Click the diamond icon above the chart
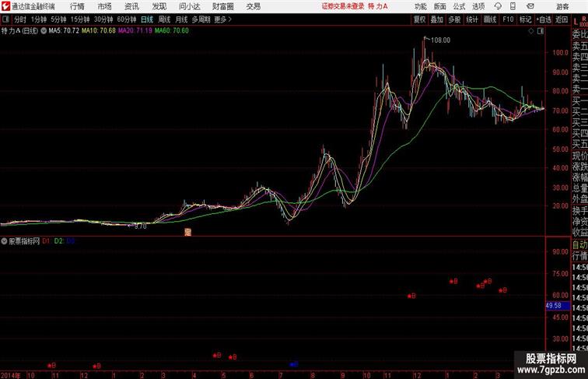588x379 pixels. pos(531,31)
